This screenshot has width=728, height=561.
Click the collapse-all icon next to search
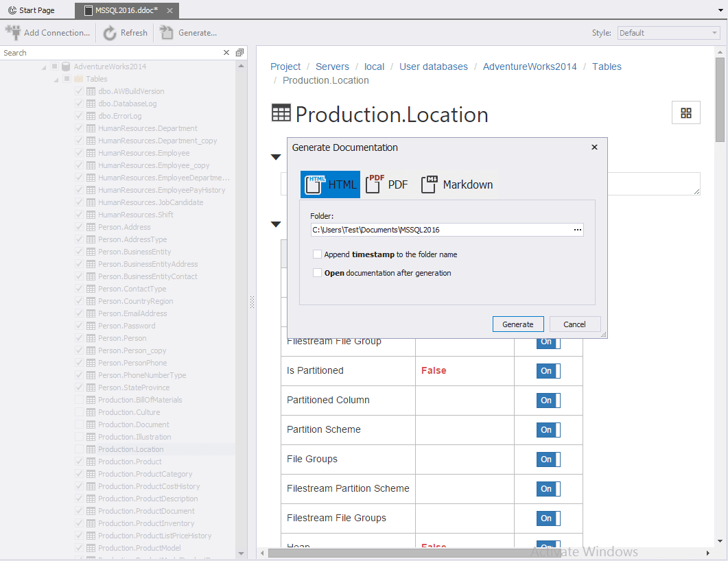(x=239, y=53)
